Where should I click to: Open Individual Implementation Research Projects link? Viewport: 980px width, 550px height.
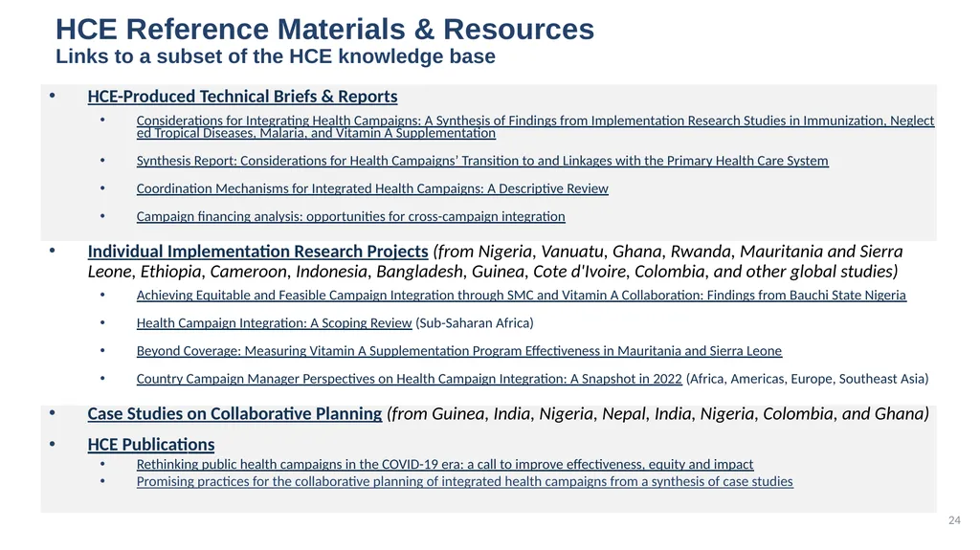pos(257,252)
